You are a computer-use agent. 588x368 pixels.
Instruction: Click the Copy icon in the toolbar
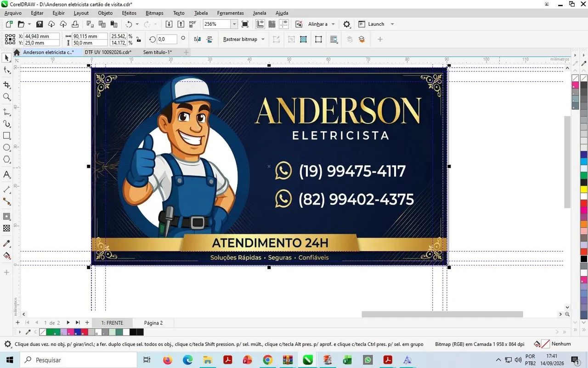102,24
